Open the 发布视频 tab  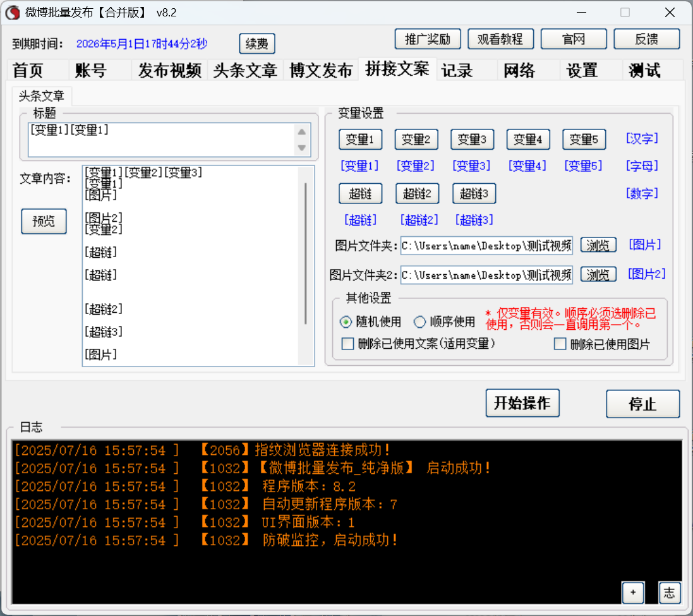170,70
